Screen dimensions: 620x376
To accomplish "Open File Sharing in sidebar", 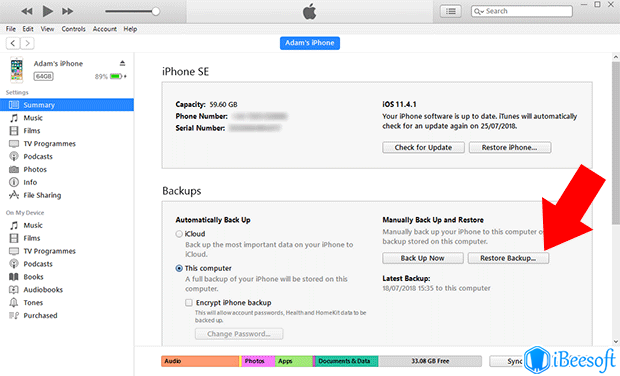I will [x=42, y=195].
